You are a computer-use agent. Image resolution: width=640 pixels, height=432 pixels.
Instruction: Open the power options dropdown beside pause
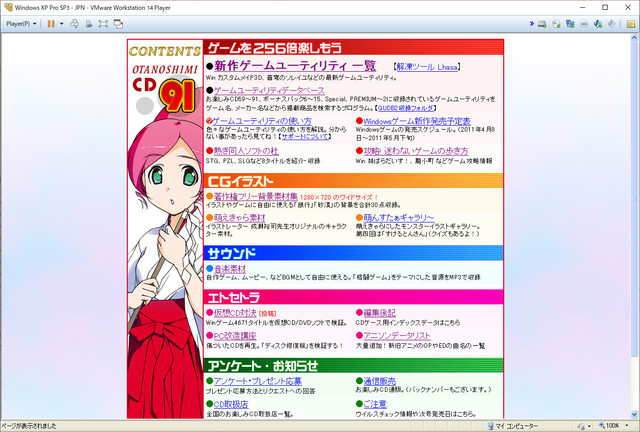tap(62, 24)
